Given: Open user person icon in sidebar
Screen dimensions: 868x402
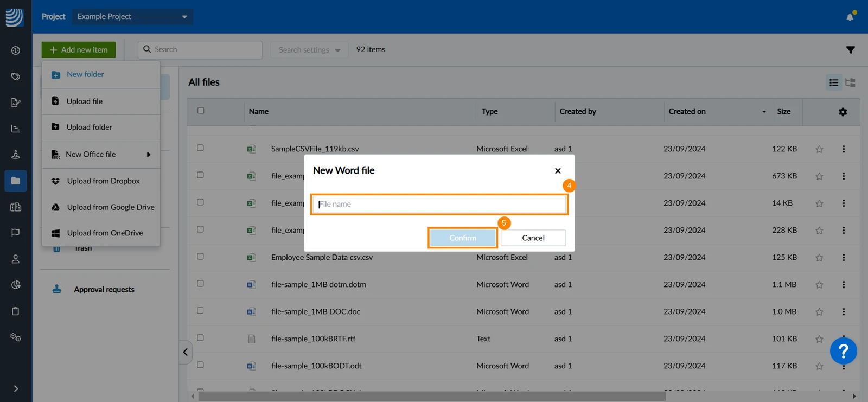Looking at the screenshot, I should coord(16,259).
